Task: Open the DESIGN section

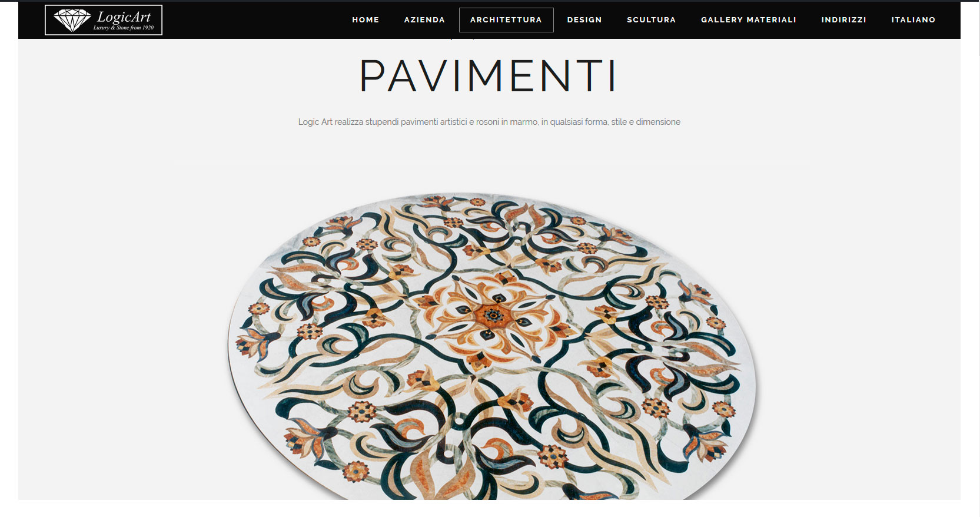Action: (x=584, y=20)
